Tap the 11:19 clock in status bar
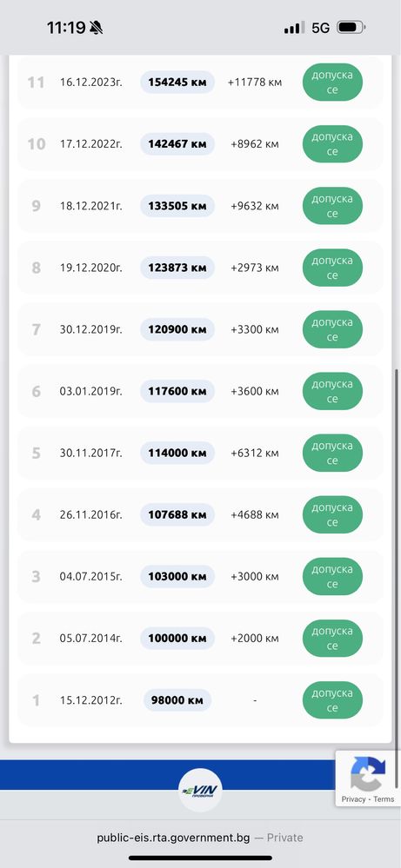Image resolution: width=401 pixels, height=868 pixels. click(66, 28)
